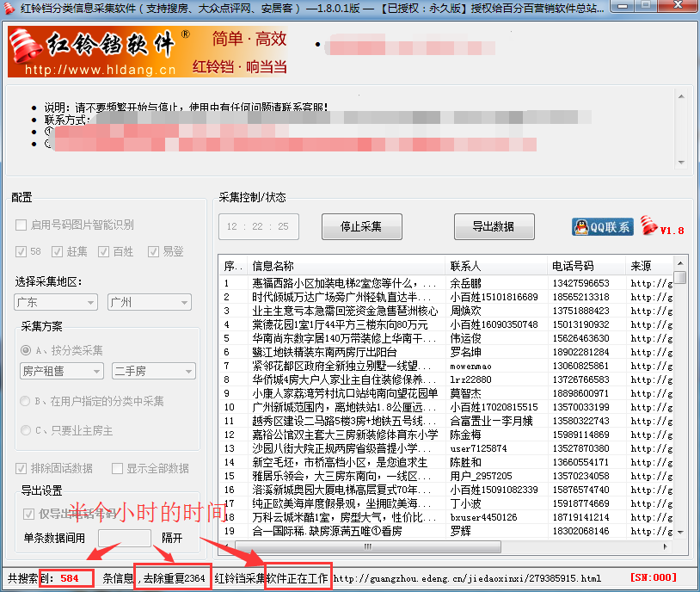Viewport: 700px width, 592px height.
Task: Toggle the 百姓 source checkbox
Action: click(103, 251)
